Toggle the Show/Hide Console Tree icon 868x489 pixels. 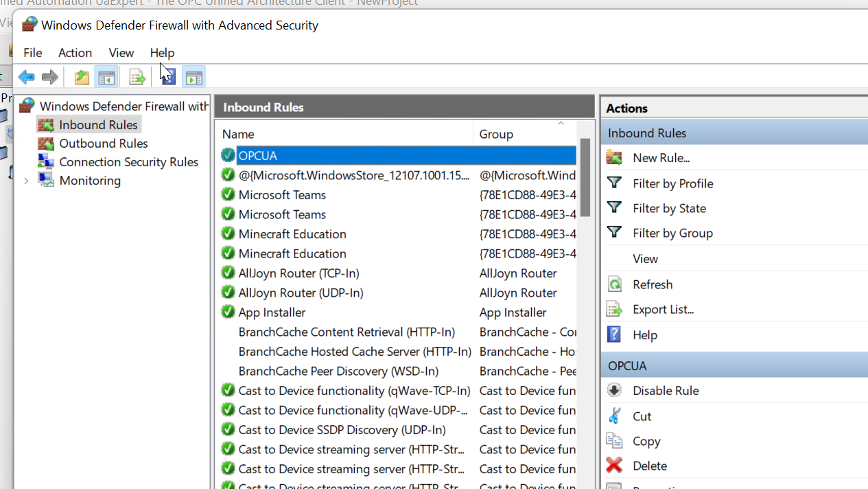106,77
